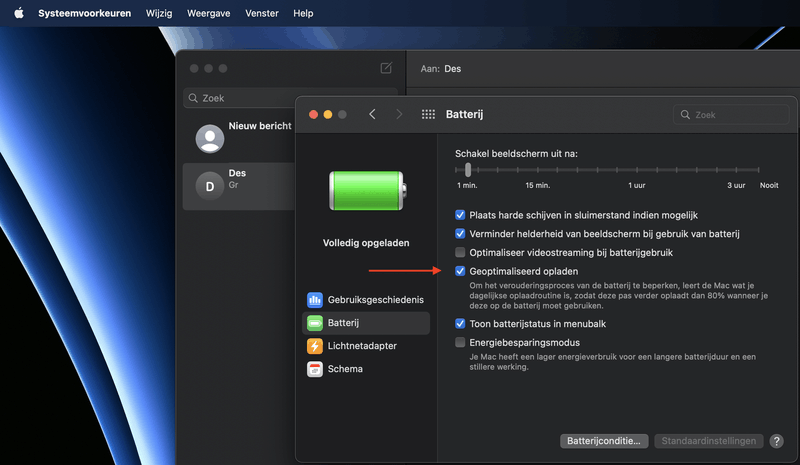This screenshot has height=465, width=800.
Task: Select the Des conversation in Messages
Action: 239,186
